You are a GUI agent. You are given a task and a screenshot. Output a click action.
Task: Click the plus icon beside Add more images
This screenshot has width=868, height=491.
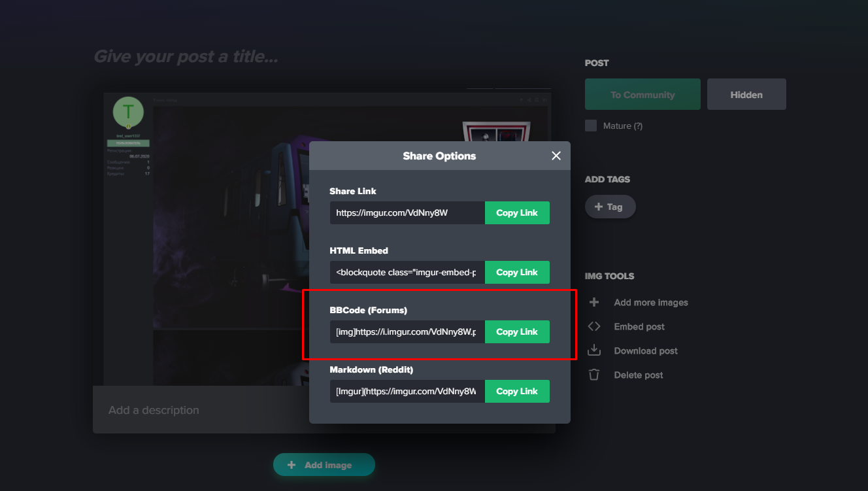click(594, 302)
